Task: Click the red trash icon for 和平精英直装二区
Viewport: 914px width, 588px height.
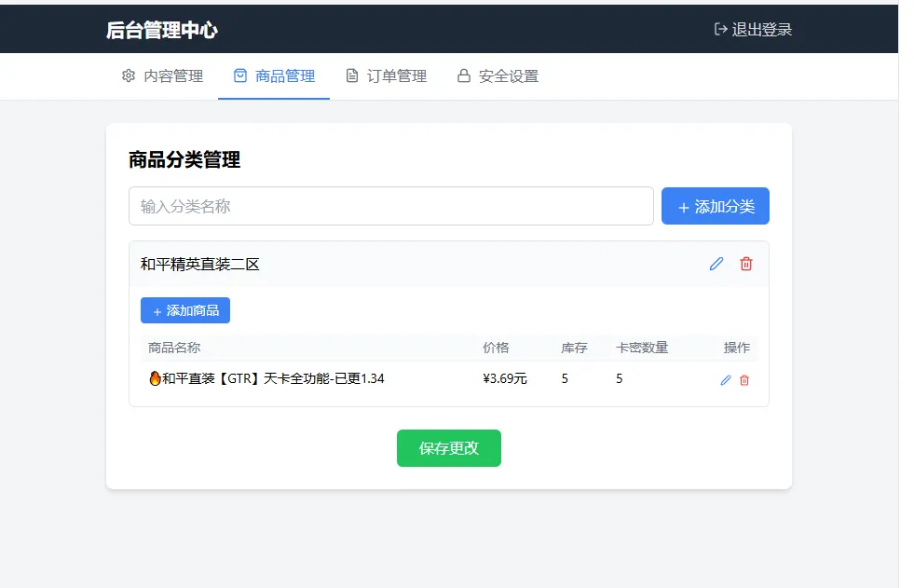Action: click(x=745, y=264)
